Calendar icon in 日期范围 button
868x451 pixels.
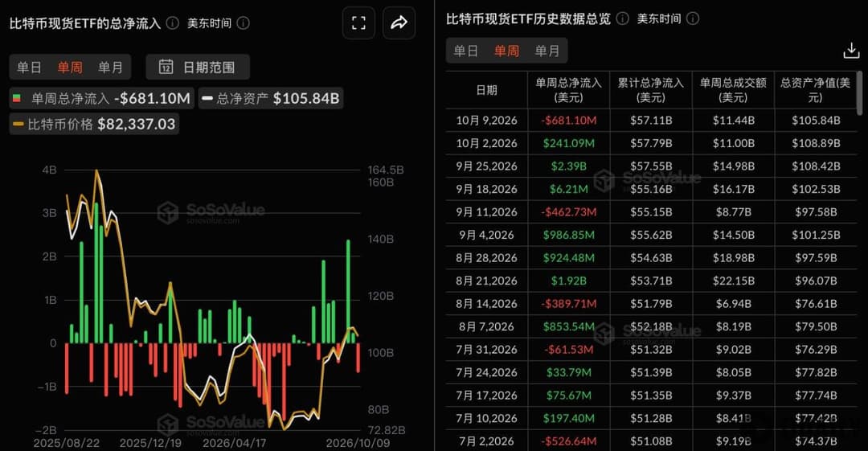[166, 67]
